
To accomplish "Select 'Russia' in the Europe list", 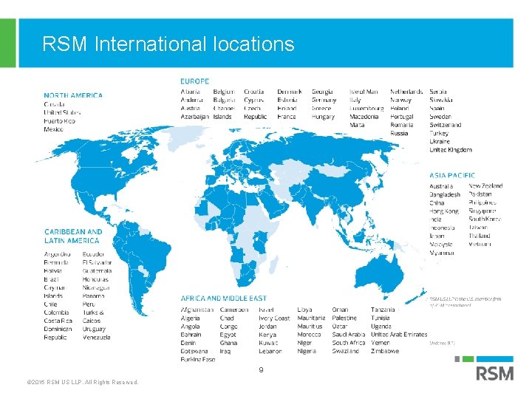I will point(399,133).
